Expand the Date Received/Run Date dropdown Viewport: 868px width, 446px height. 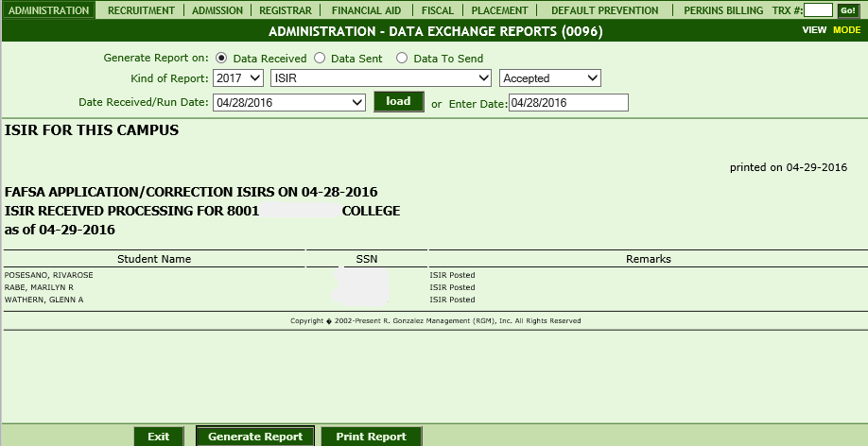click(289, 102)
